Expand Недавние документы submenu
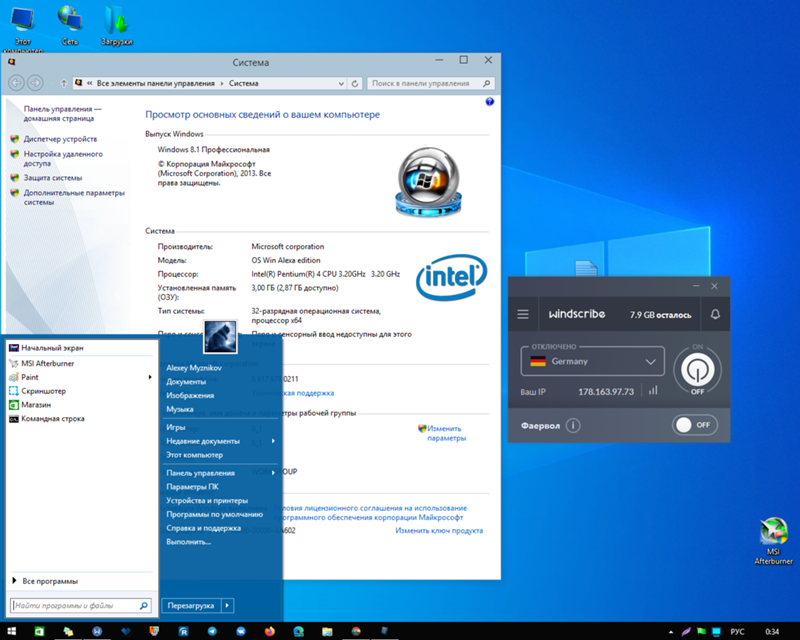The image size is (800, 640). (273, 441)
